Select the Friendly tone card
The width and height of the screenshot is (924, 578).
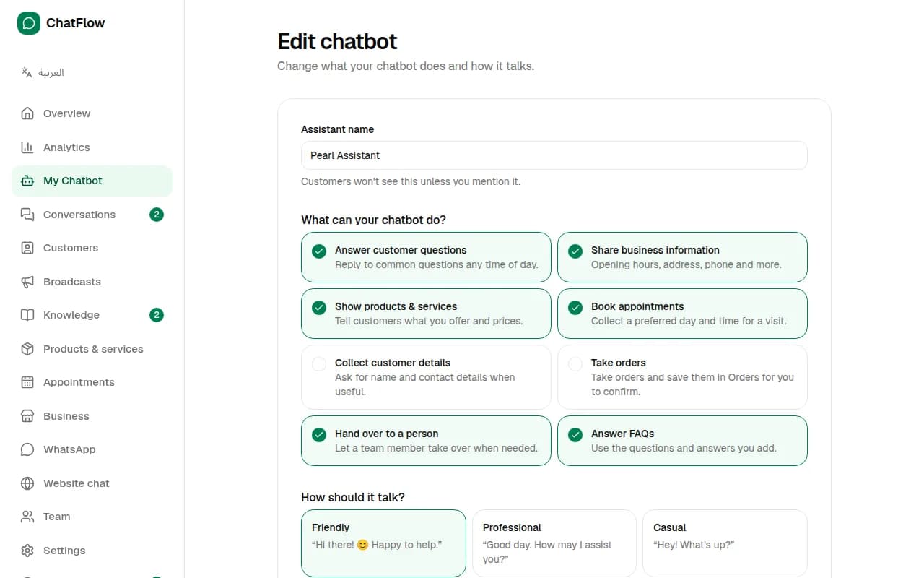383,543
